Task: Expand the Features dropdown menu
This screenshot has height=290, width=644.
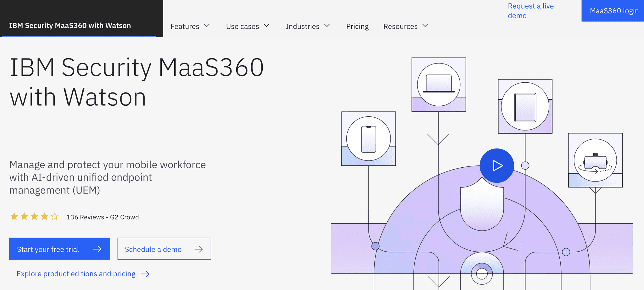Action: point(207,26)
